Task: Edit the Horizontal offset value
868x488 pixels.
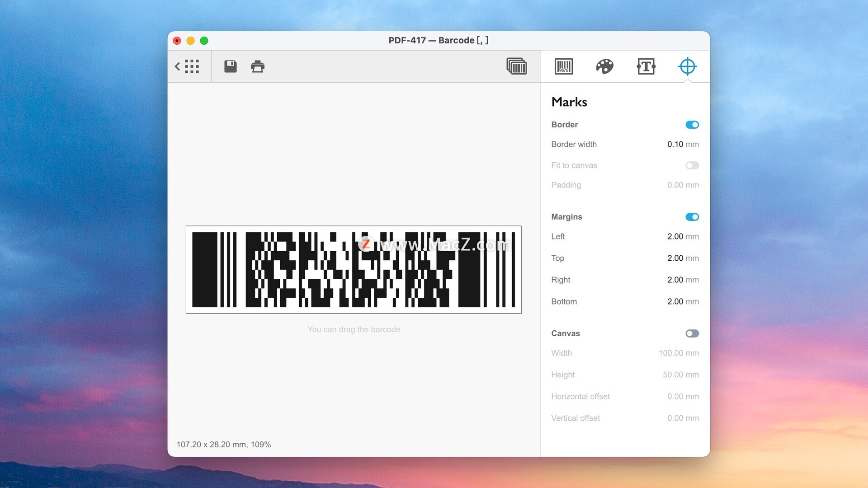Action: click(x=683, y=397)
